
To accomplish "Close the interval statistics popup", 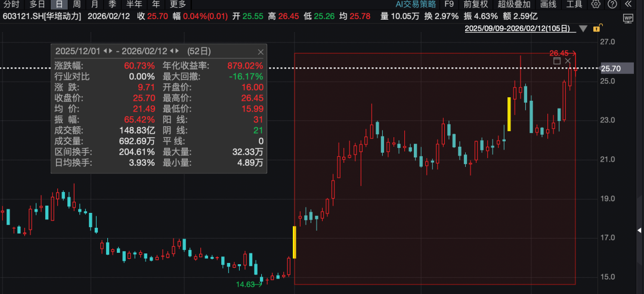I will pyautogui.click(x=260, y=52).
